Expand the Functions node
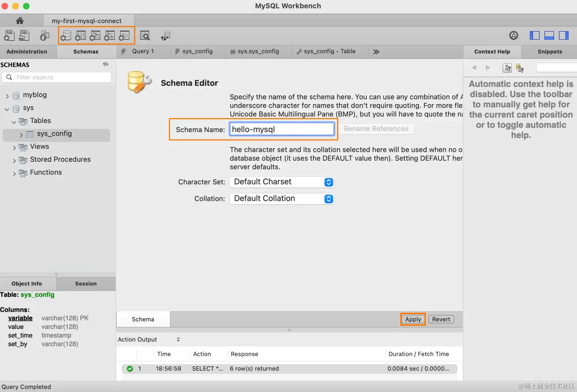The height and width of the screenshot is (392, 577). click(x=14, y=174)
